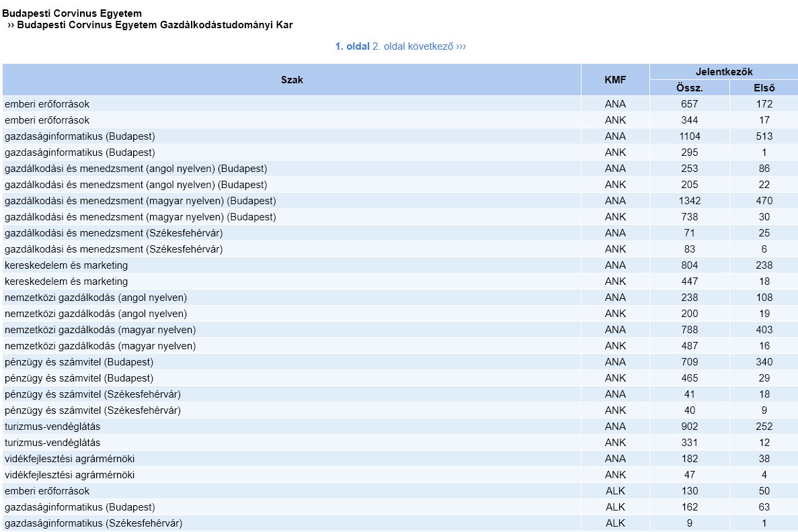Click the "Össz." sub-column header
Viewport: 798px width, 532px height.
click(x=689, y=87)
